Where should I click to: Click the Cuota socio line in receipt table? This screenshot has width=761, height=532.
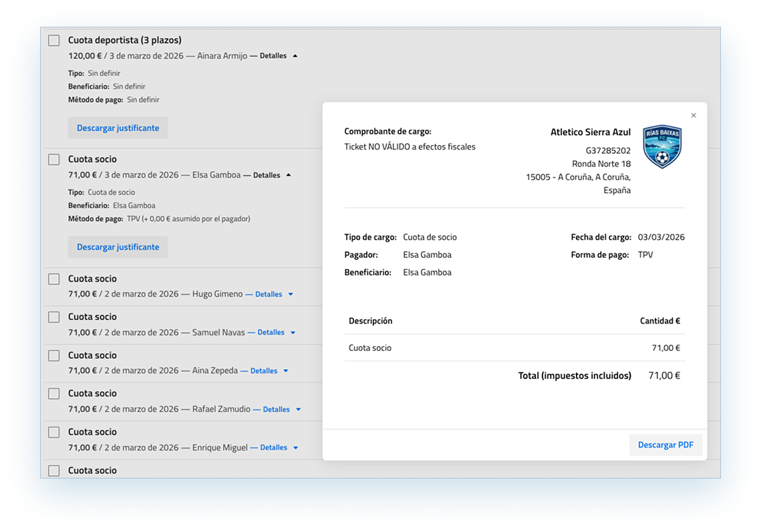tap(370, 348)
